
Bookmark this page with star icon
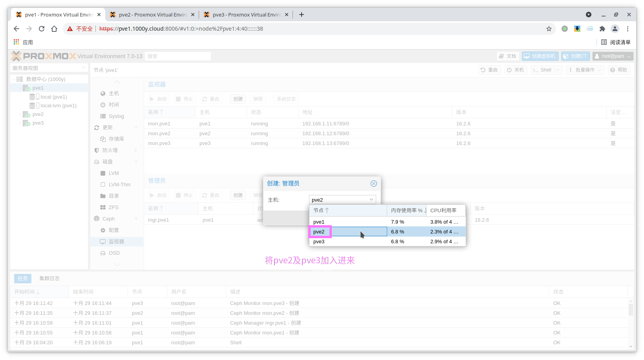549,29
